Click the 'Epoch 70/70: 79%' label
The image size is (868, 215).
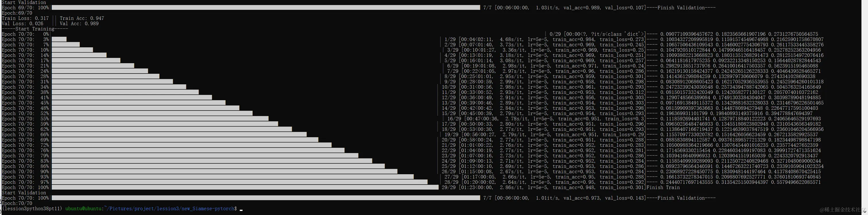coord(25,156)
